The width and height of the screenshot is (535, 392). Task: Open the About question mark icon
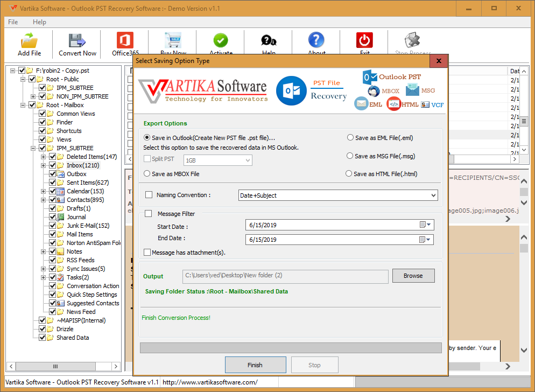point(316,40)
